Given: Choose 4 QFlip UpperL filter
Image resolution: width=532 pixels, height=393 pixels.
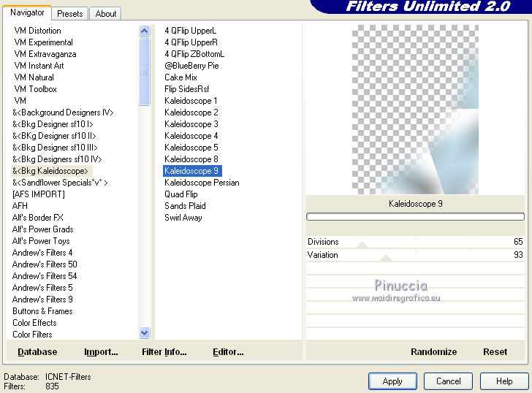Looking at the screenshot, I should (190, 31).
